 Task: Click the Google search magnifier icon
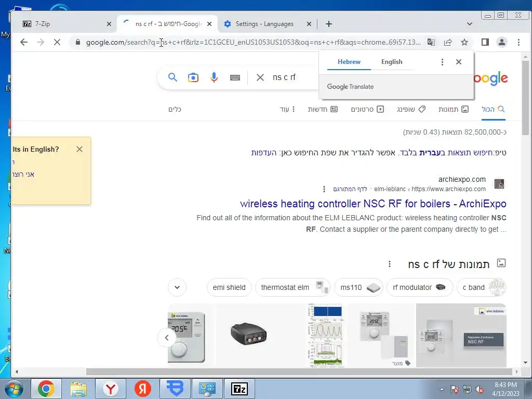(x=172, y=77)
